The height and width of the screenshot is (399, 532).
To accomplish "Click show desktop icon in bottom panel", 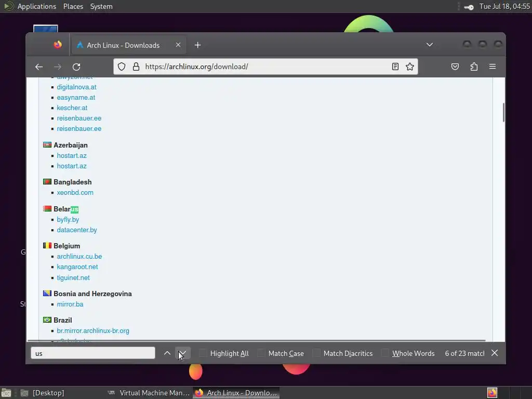I will coord(6,393).
